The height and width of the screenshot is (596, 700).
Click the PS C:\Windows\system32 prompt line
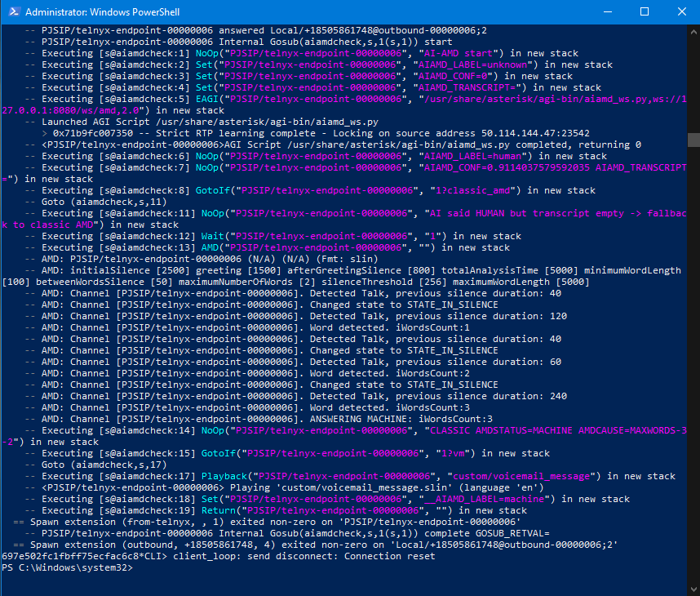[68, 567]
